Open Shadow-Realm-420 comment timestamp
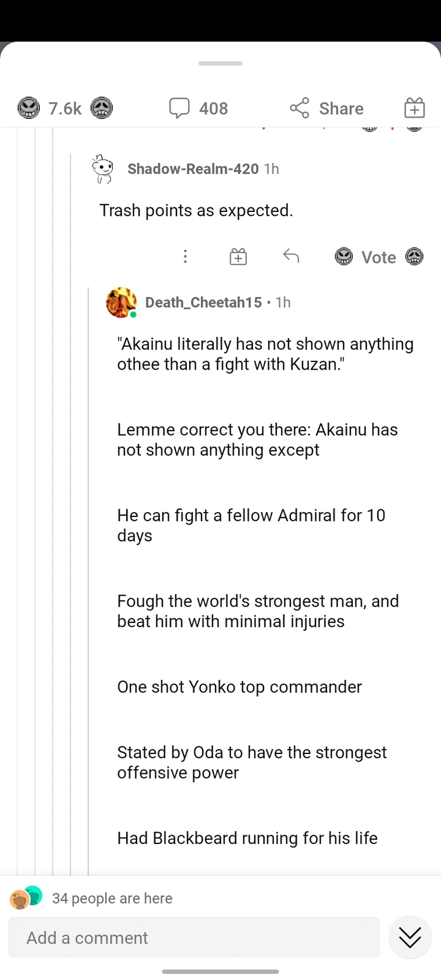Screen dimensions: 441x980 tap(271, 169)
